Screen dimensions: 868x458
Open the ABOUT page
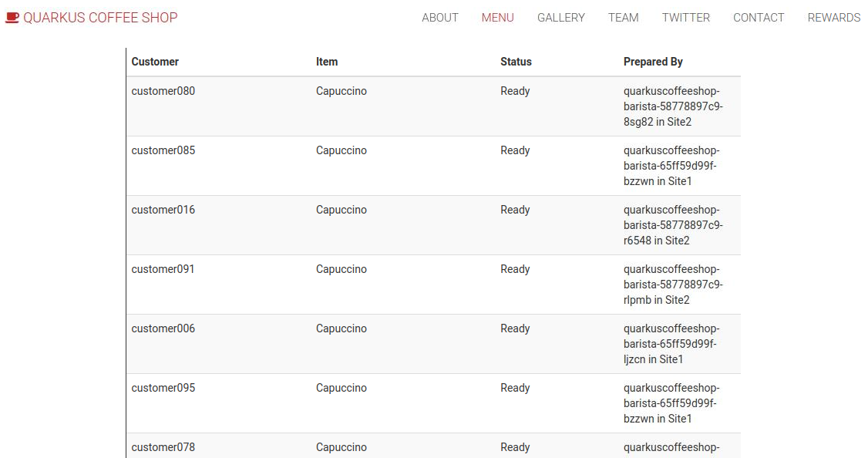click(439, 17)
